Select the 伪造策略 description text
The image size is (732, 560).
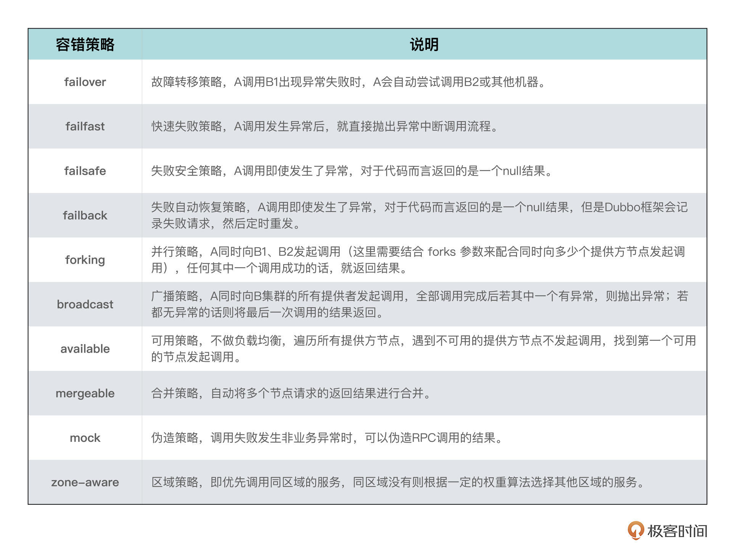point(327,438)
